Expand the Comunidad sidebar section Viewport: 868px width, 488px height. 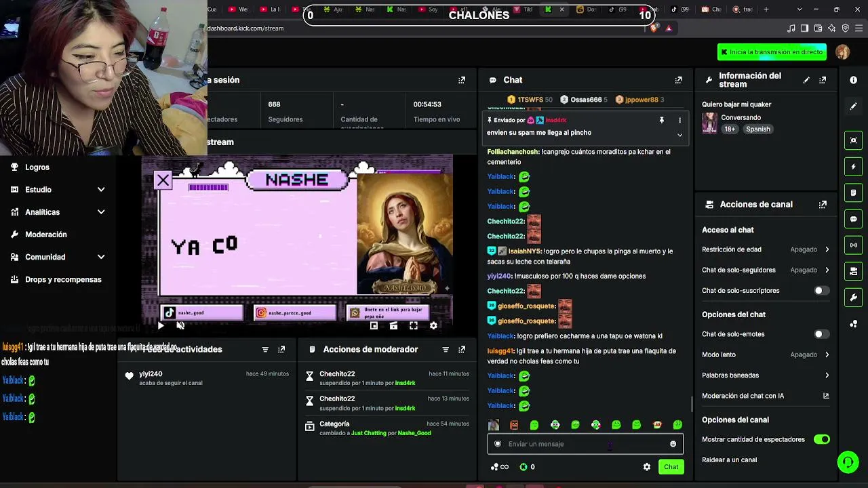click(101, 257)
